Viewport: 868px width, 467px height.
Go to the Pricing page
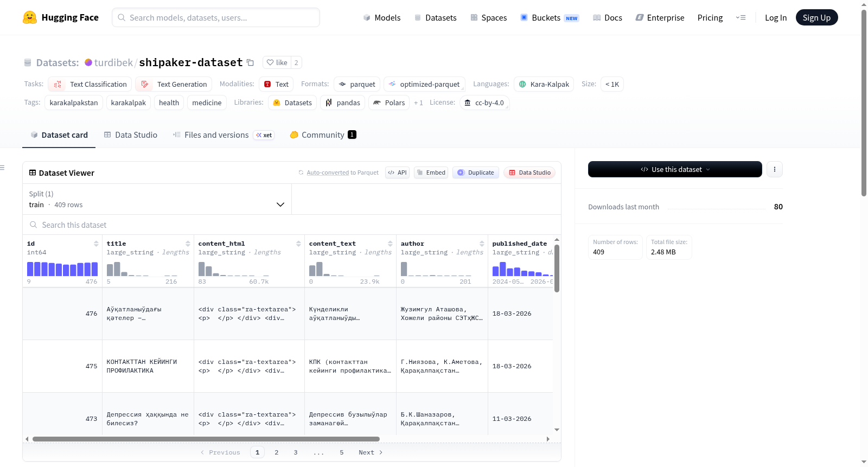pyautogui.click(x=710, y=17)
